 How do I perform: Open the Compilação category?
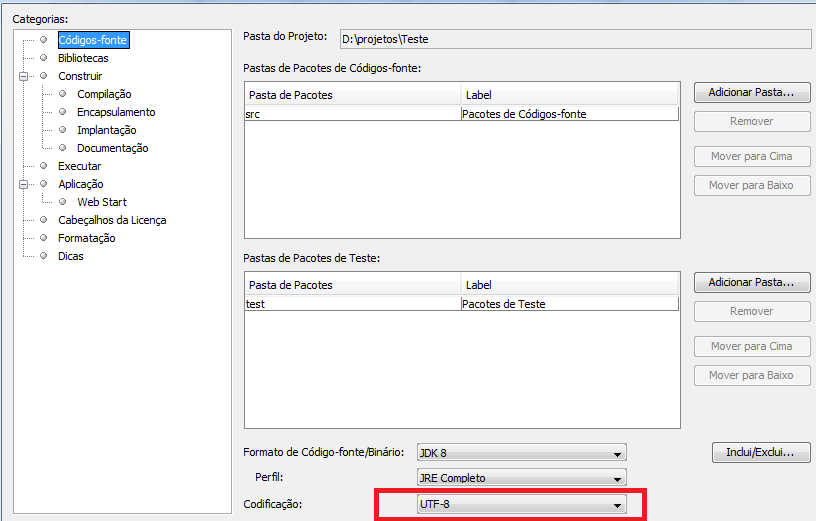click(x=104, y=94)
